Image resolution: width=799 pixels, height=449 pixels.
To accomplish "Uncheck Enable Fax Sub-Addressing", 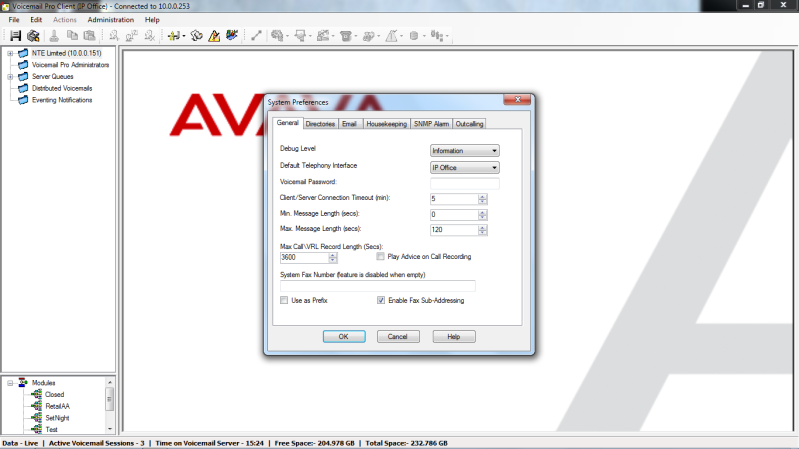I will (381, 300).
